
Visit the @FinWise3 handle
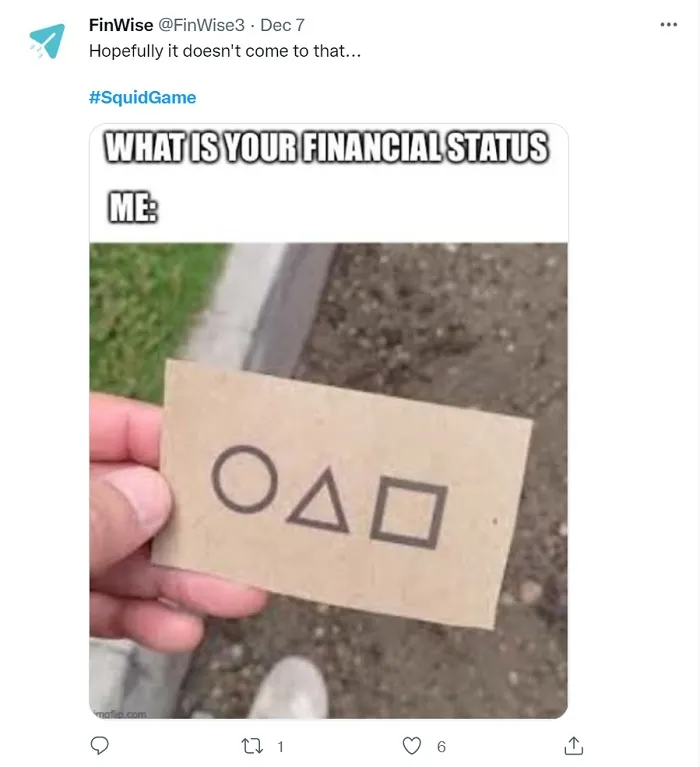[201, 25]
